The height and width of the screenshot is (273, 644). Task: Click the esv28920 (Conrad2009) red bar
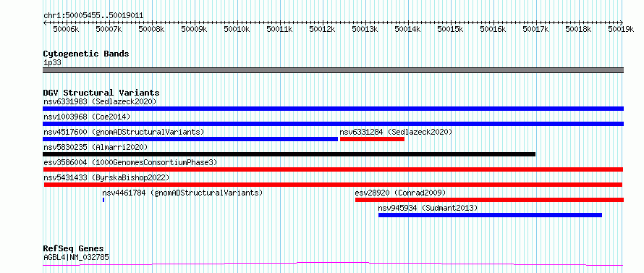coord(490,200)
